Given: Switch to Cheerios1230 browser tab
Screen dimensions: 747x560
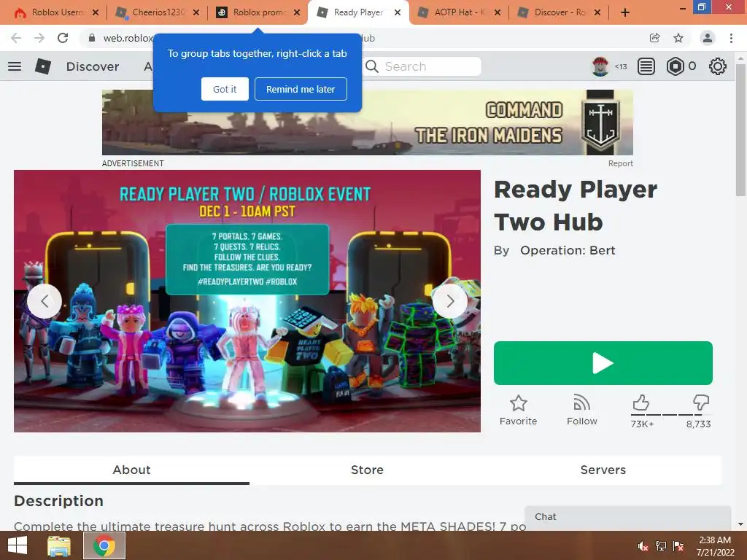Looking at the screenshot, I should pyautogui.click(x=158, y=12).
